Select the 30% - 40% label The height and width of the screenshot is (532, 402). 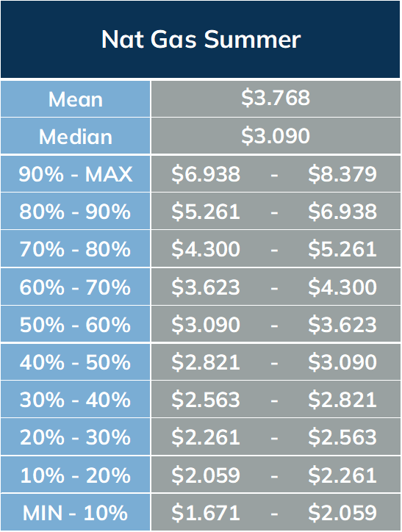pos(75,400)
